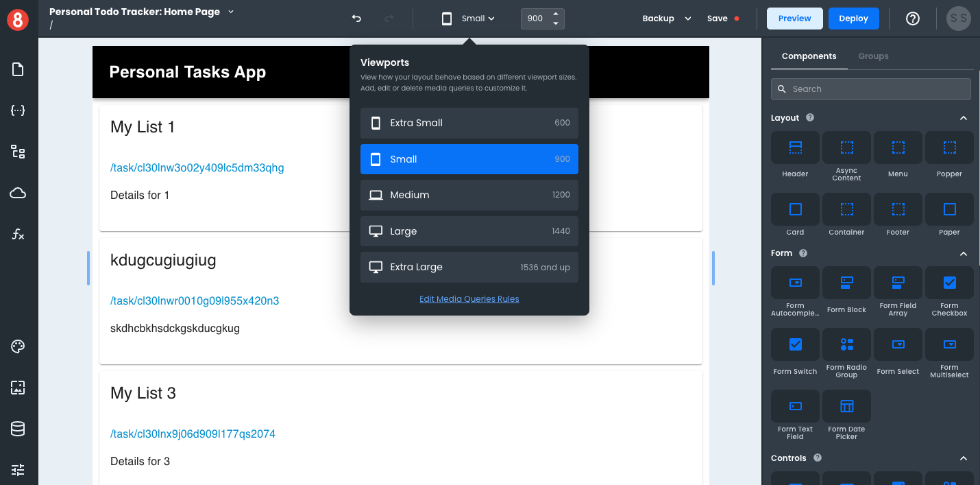Open the Functions fx icon
Image resolution: width=980 pixels, height=485 pixels.
[18, 235]
